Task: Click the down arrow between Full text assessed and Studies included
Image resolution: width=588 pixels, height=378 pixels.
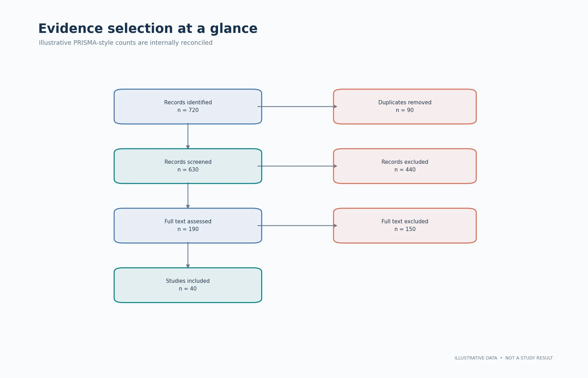Action: pyautogui.click(x=188, y=255)
